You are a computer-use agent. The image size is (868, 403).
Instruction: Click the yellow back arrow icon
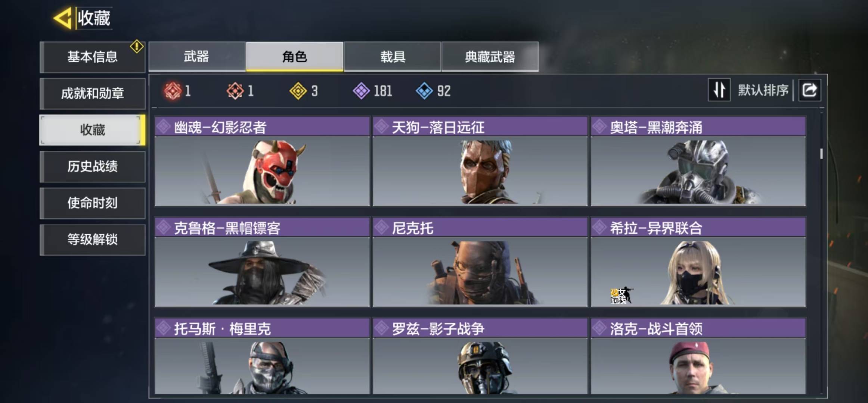point(62,18)
